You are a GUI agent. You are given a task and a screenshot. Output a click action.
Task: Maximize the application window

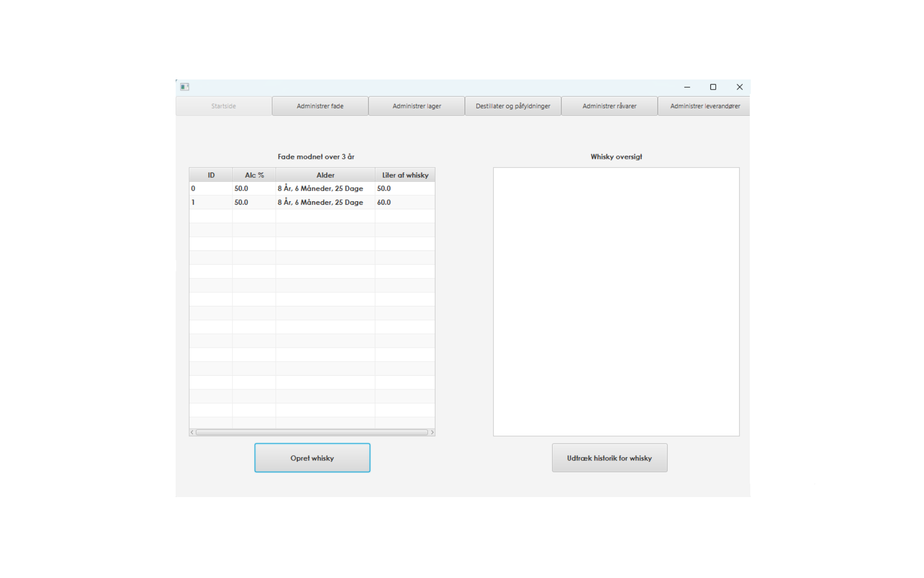(713, 87)
